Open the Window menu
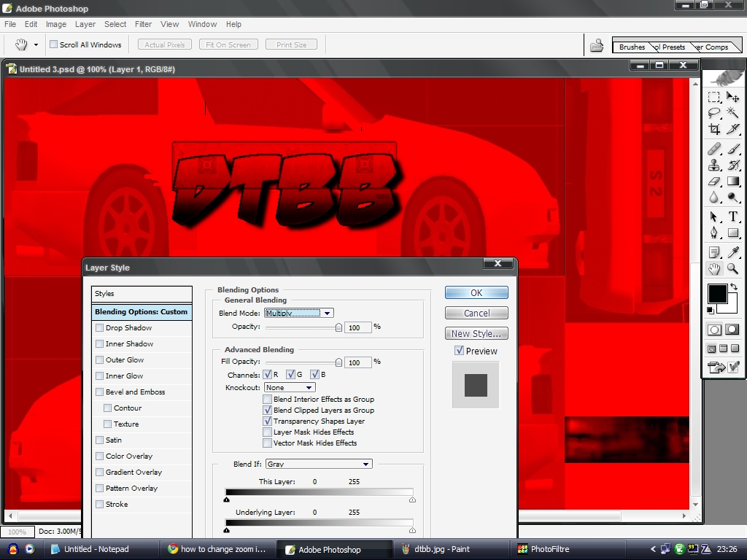Screen dimensions: 747x560 coord(202,24)
